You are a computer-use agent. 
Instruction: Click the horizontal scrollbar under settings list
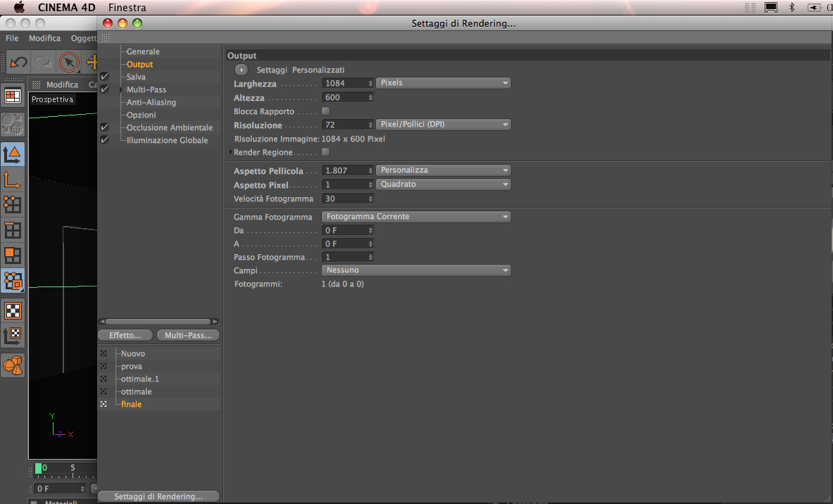[158, 321]
